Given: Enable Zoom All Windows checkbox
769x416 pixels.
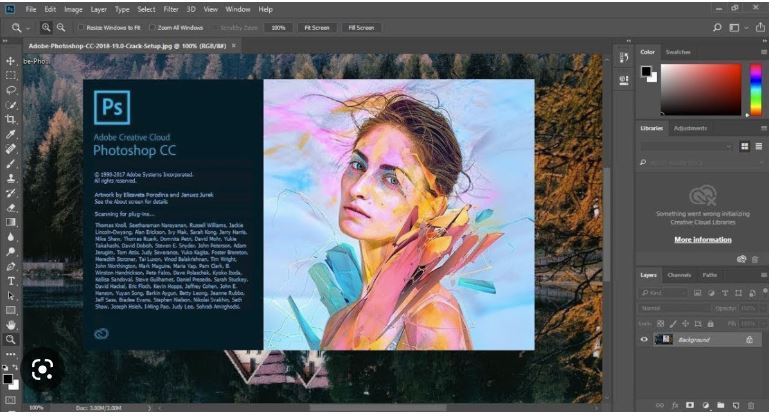Looking at the screenshot, I should (x=152, y=28).
